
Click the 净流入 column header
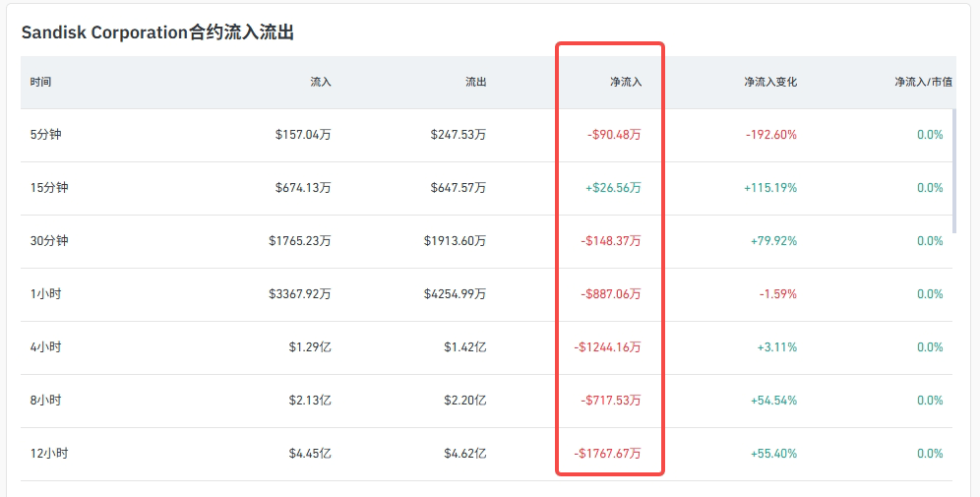(x=626, y=82)
